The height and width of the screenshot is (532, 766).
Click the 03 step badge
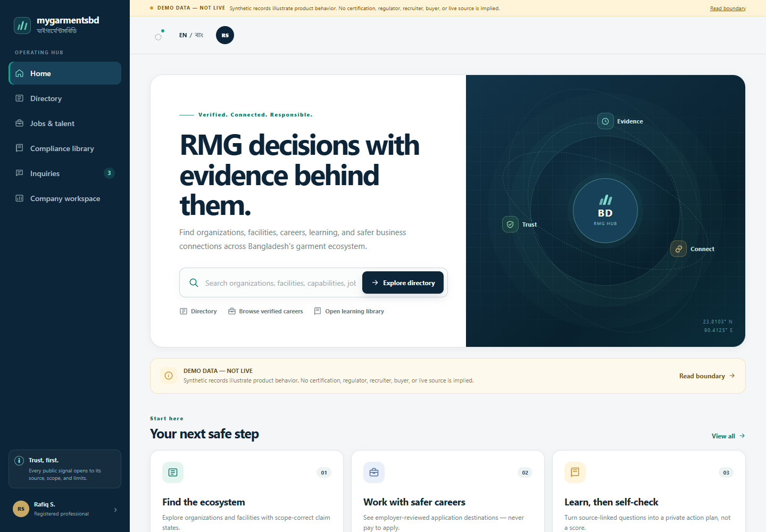pos(726,472)
